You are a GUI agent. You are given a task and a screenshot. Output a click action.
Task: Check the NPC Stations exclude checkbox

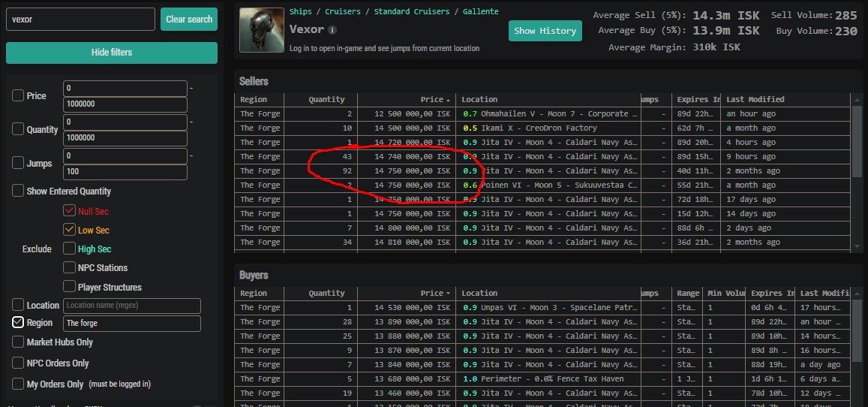[x=69, y=267]
